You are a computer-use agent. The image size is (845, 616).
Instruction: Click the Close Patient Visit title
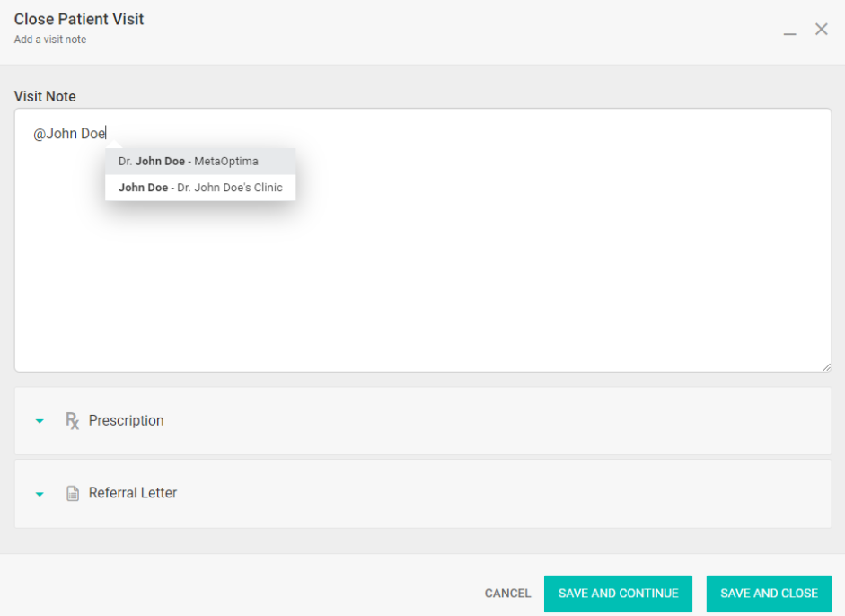point(79,19)
